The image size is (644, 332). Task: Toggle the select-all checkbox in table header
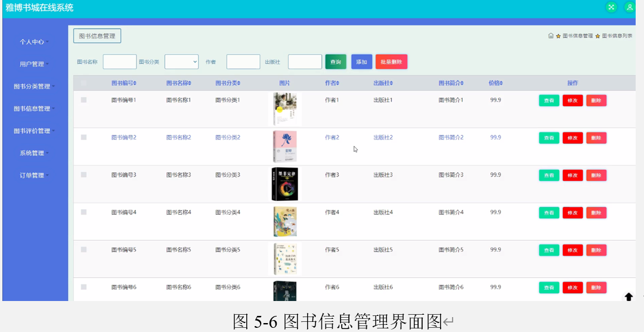[84, 83]
